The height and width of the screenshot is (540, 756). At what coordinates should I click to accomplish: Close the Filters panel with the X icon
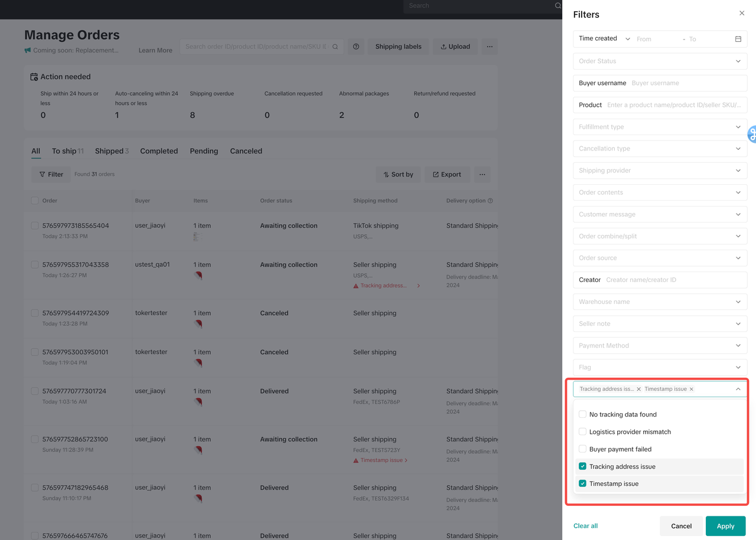click(742, 13)
